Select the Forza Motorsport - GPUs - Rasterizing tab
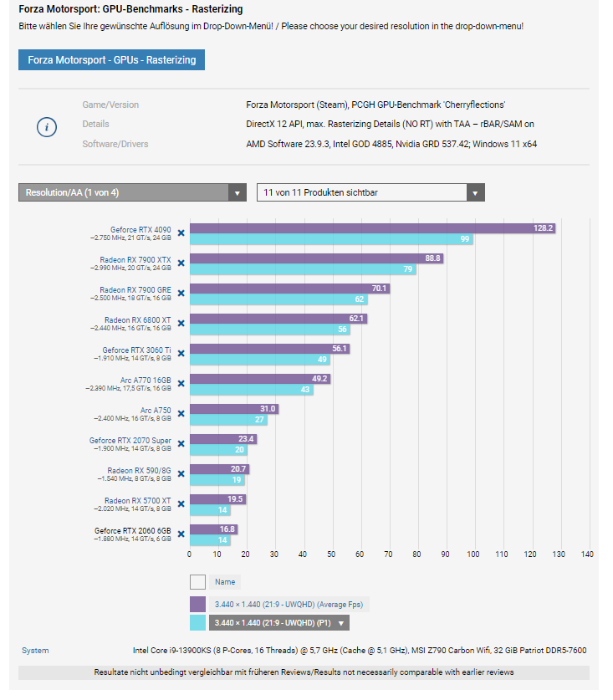 click(111, 60)
